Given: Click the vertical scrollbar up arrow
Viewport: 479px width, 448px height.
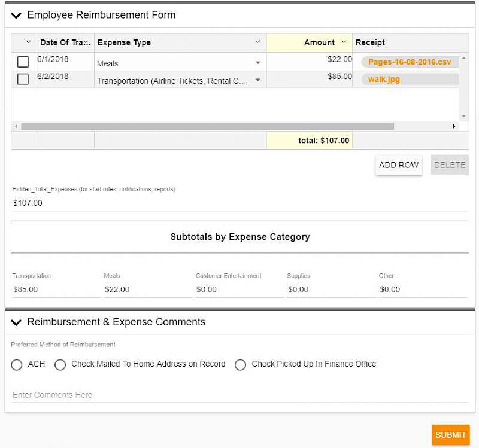Looking at the screenshot, I should tap(463, 58).
